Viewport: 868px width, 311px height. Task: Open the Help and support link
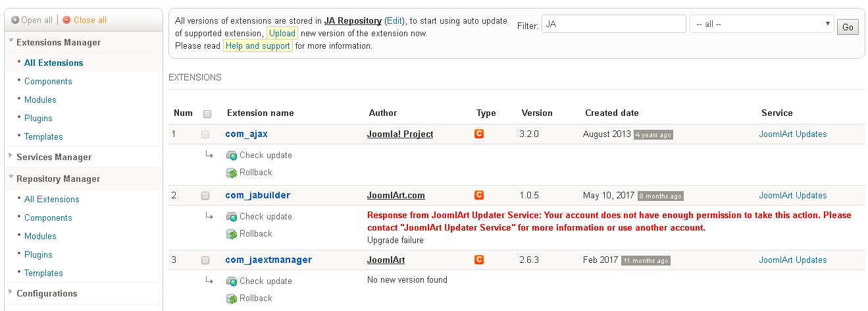click(258, 45)
